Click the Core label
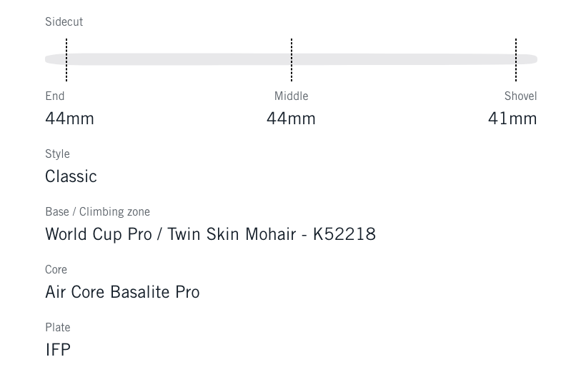 [x=56, y=270]
